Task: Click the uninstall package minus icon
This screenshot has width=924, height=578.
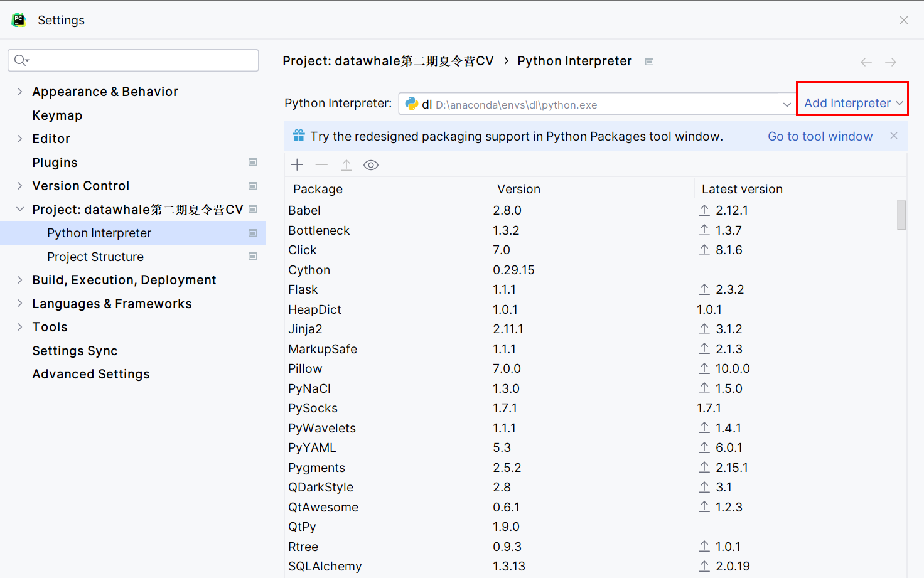Action: point(321,165)
